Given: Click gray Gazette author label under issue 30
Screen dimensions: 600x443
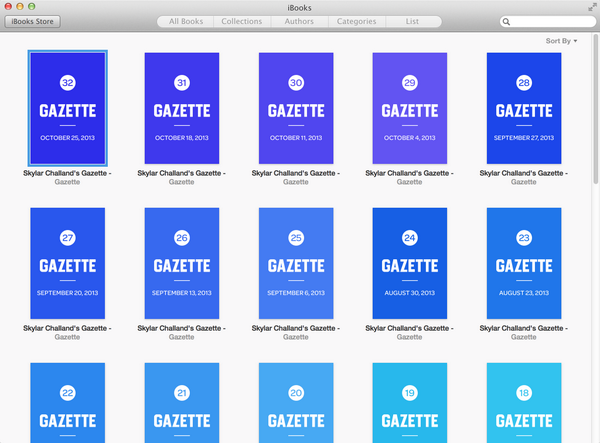Looking at the screenshot, I should [x=296, y=182].
